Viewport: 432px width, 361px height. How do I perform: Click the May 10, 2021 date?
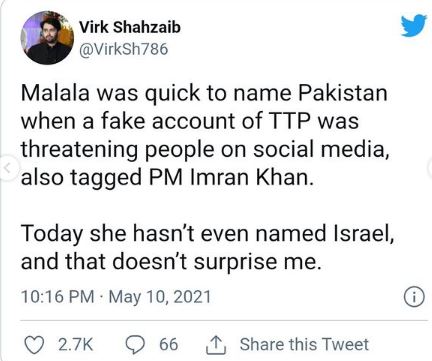(x=160, y=297)
